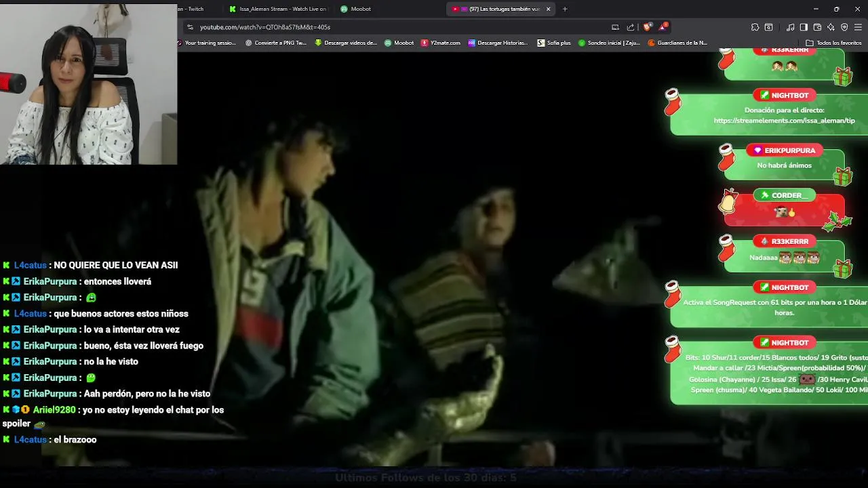Click 'el brazooo' chat message

[75, 440]
